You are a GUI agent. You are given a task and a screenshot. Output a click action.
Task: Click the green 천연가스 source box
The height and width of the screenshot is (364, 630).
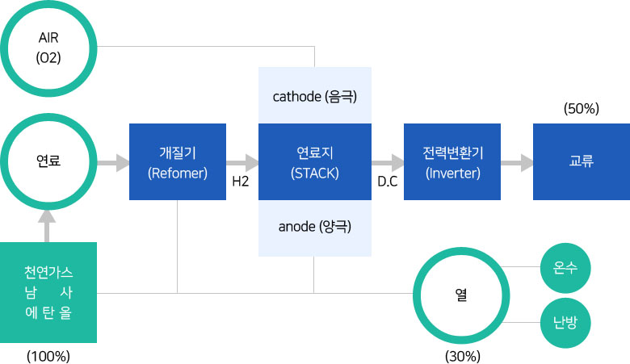[x=48, y=292]
